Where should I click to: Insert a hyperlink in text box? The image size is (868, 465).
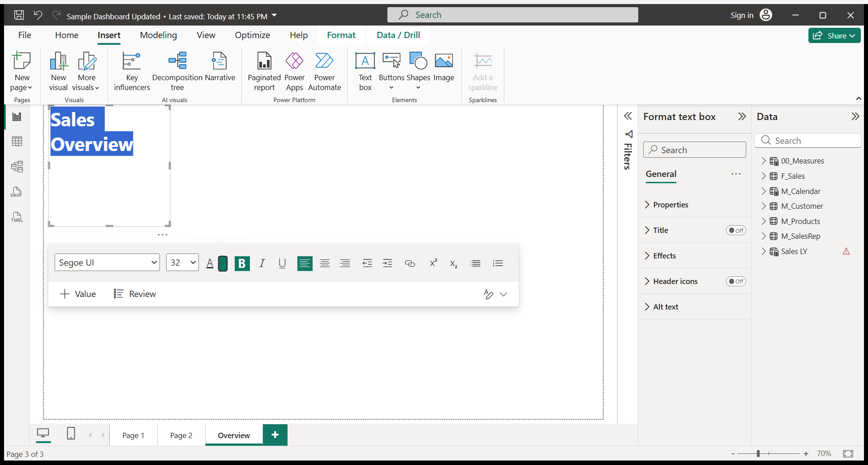coord(410,263)
